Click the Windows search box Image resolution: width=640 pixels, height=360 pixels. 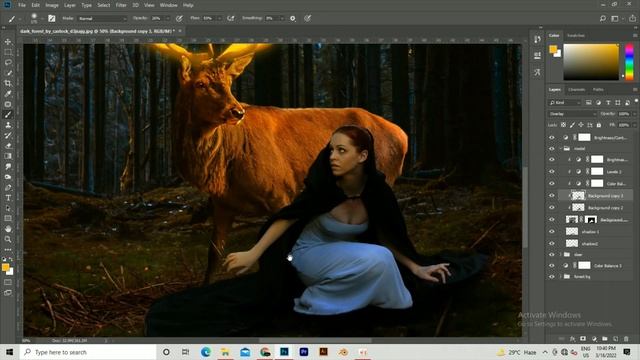[x=88, y=352]
